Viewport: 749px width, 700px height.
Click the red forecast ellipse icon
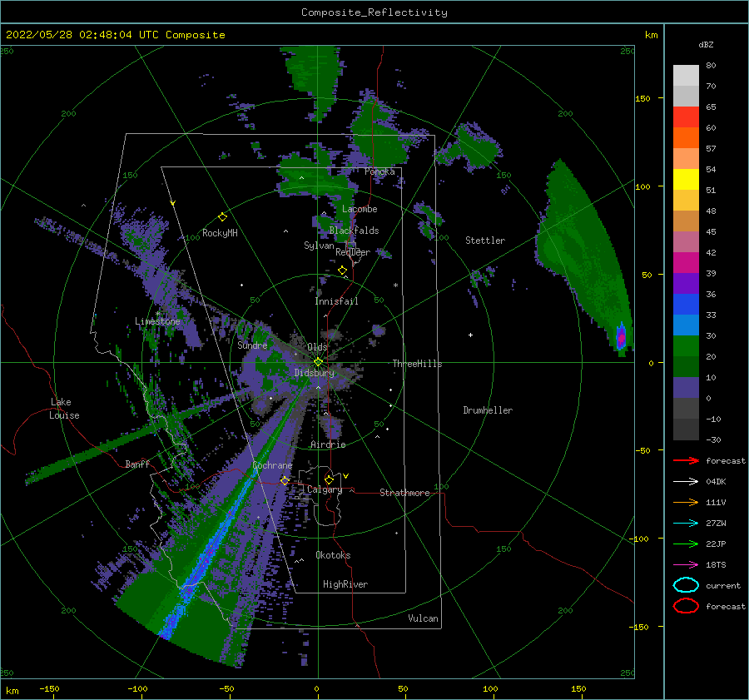[x=686, y=606]
